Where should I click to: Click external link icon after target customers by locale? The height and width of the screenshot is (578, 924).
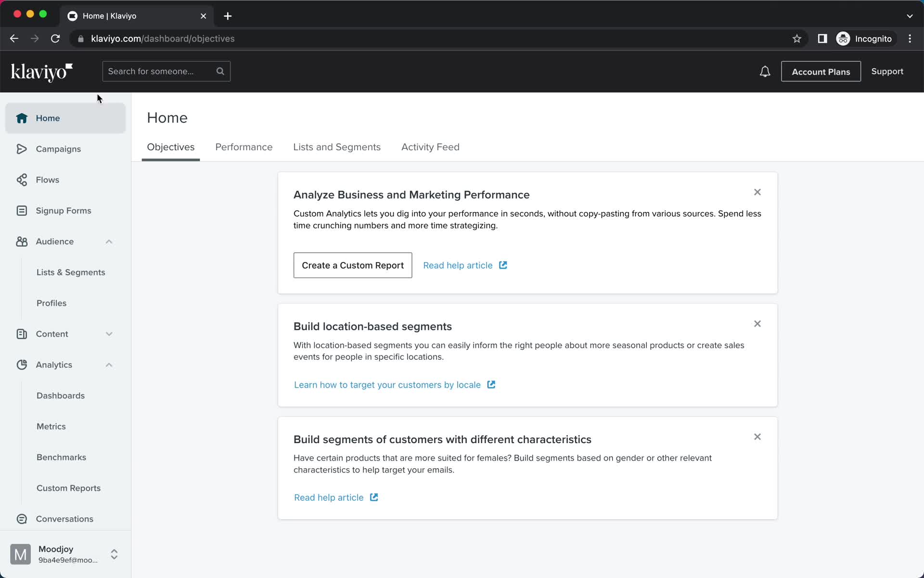pyautogui.click(x=491, y=384)
